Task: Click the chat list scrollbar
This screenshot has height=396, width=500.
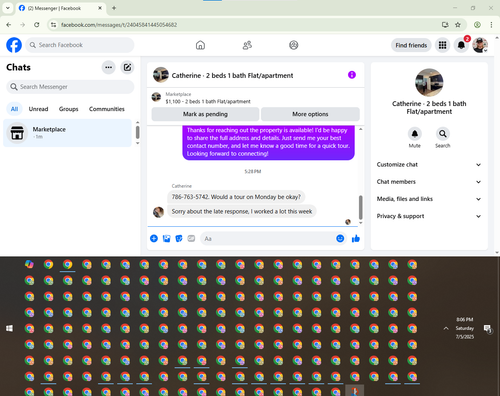Action: pyautogui.click(x=137, y=132)
